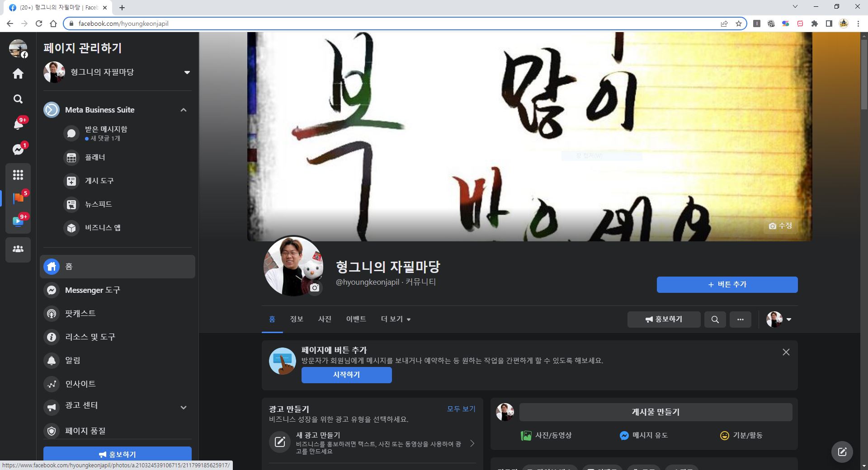Click 수정 on the cover photo
The image size is (868, 470).
(781, 226)
